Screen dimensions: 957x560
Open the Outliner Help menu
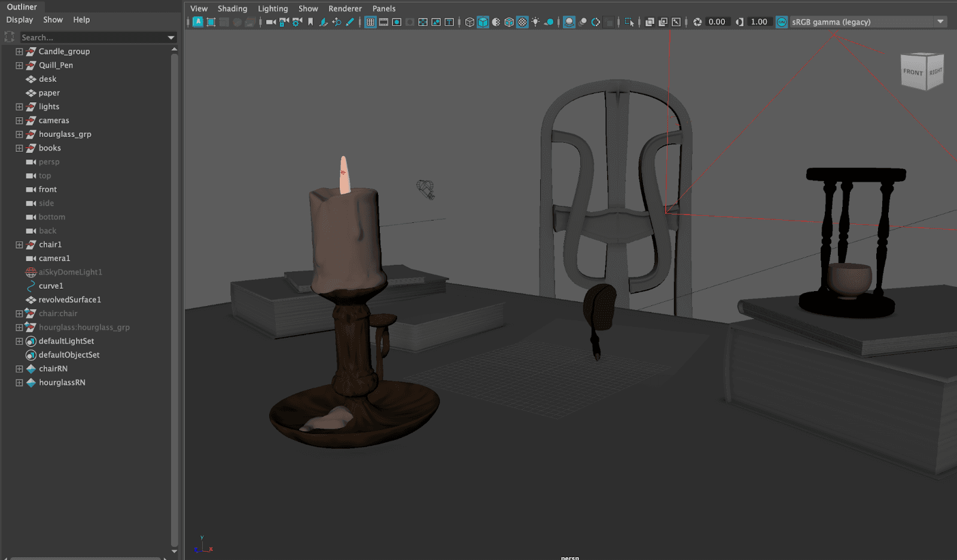[81, 20]
